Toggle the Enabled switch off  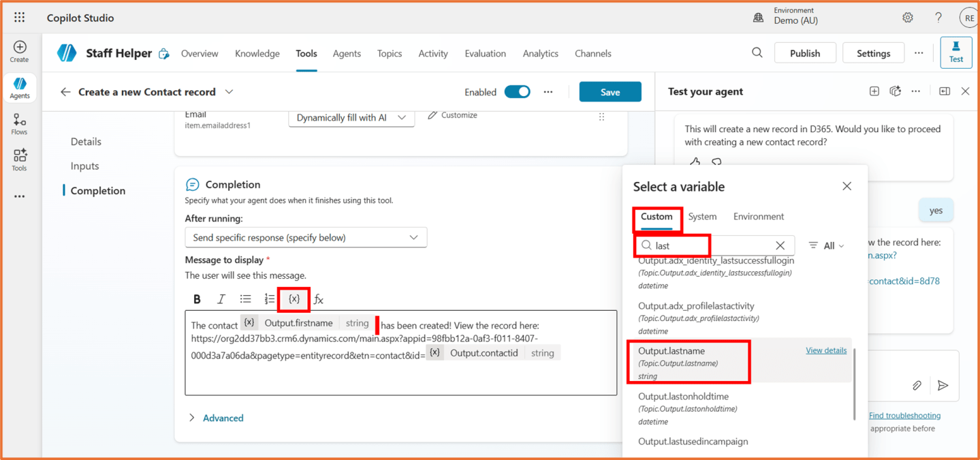click(517, 92)
